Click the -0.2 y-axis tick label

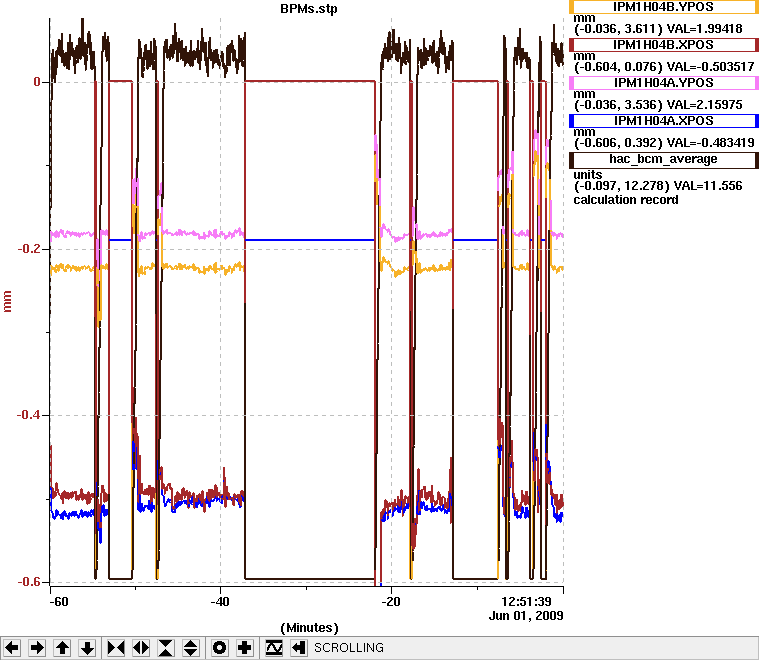tap(29, 248)
